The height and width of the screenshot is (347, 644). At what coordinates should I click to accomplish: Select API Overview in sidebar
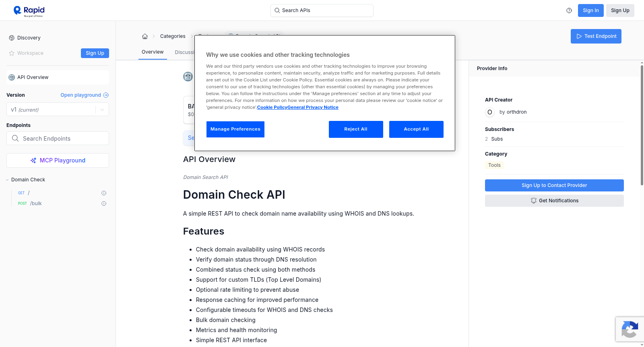58,77
